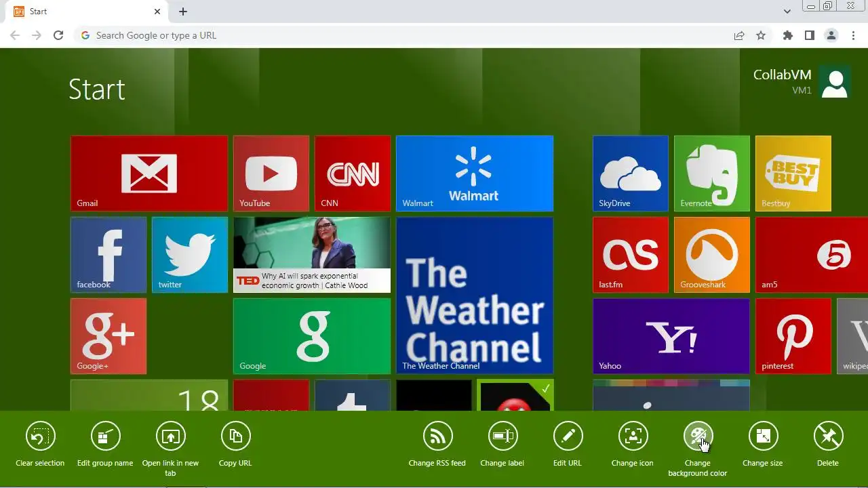This screenshot has width=868, height=488.
Task: Click the Change size icon
Action: click(x=763, y=436)
